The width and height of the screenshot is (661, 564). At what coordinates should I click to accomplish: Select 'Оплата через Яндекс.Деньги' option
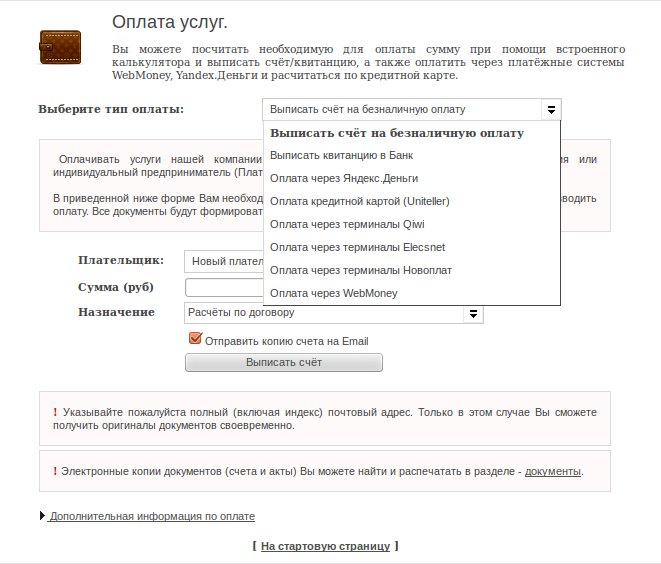[344, 178]
